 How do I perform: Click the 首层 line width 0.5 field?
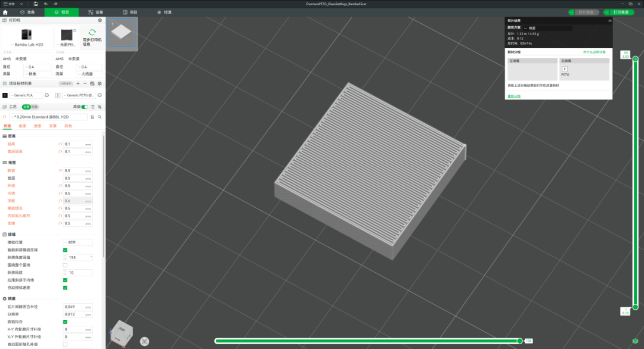coord(78,179)
